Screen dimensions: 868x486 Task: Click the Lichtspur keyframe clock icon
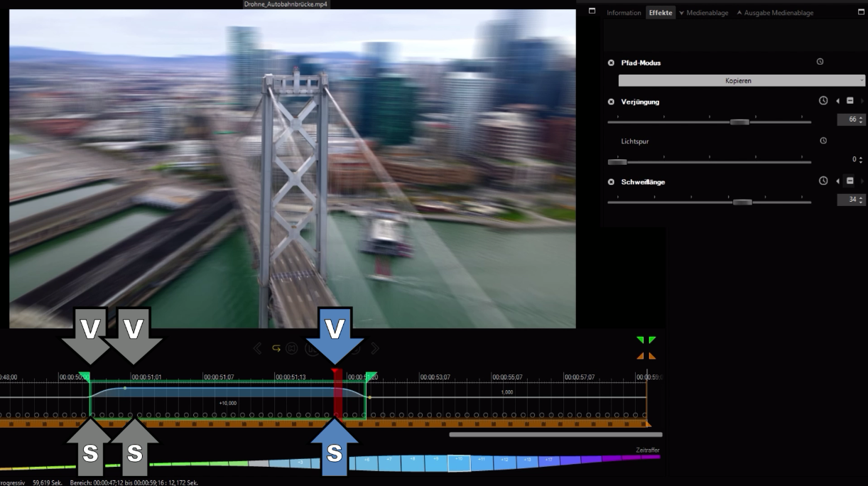(x=823, y=141)
